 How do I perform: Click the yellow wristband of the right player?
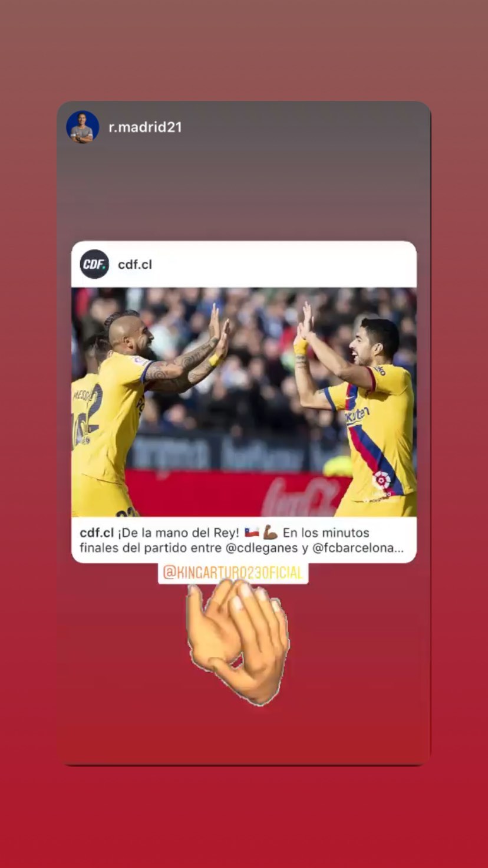click(301, 347)
